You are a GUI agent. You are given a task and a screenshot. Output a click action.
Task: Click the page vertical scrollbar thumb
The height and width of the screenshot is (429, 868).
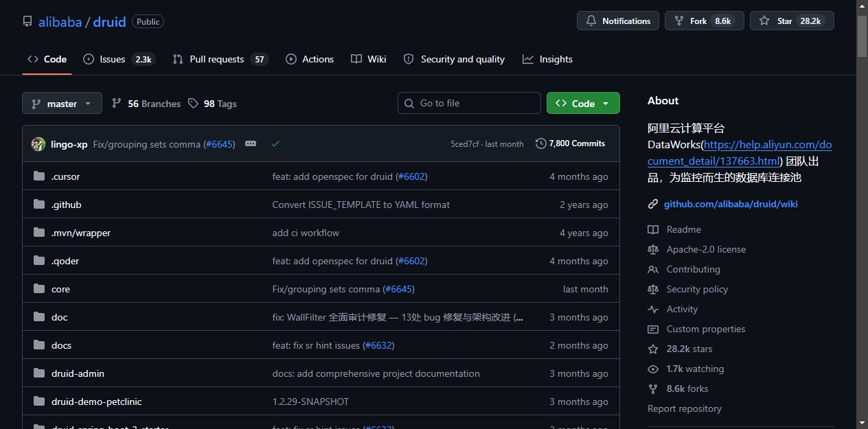click(x=862, y=36)
